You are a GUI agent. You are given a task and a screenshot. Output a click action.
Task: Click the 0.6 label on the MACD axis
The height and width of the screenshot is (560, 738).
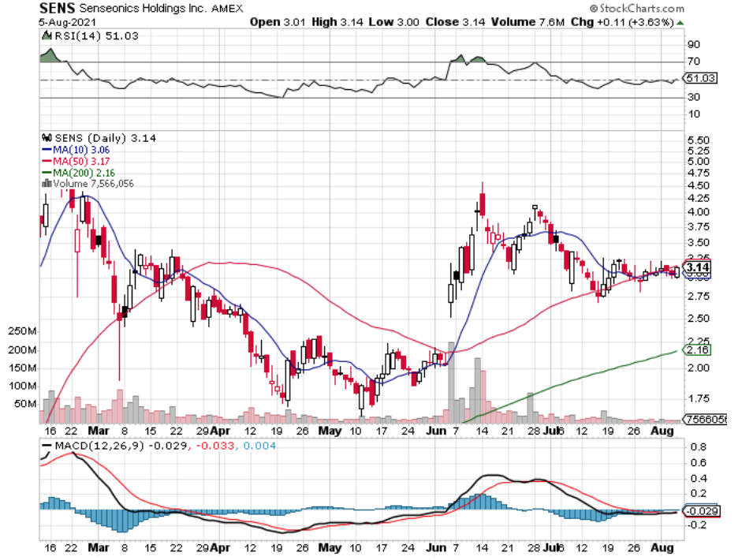click(699, 462)
